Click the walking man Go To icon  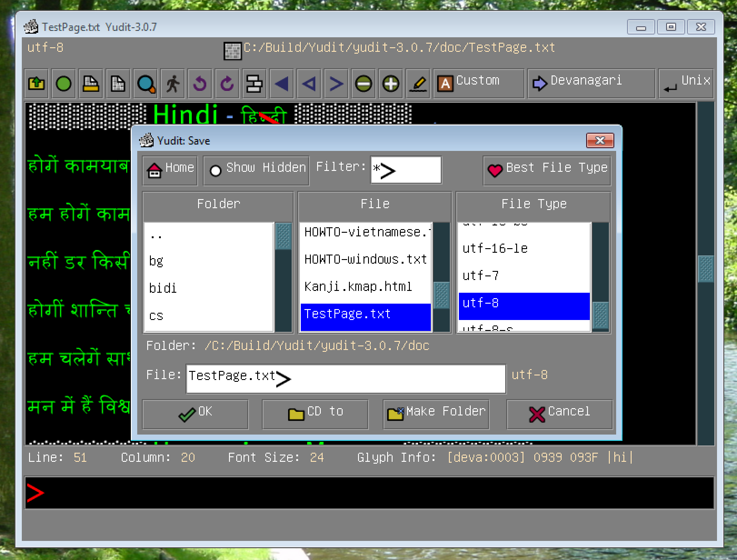[173, 84]
